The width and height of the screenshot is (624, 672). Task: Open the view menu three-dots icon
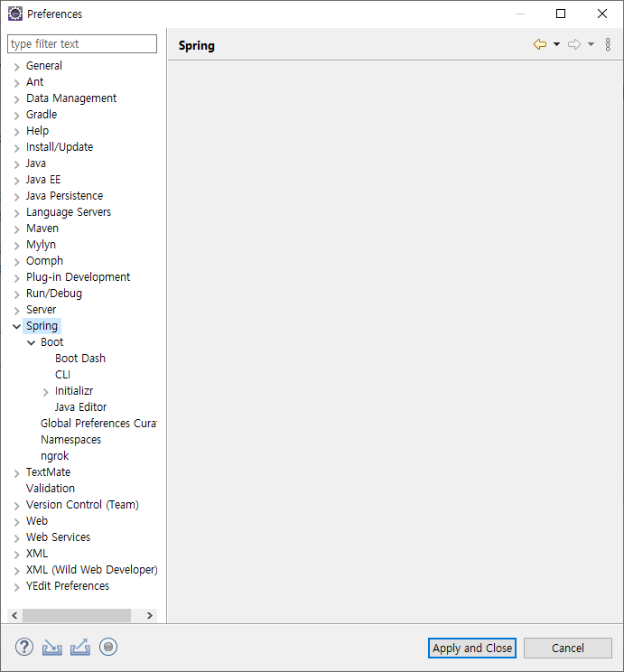click(608, 44)
